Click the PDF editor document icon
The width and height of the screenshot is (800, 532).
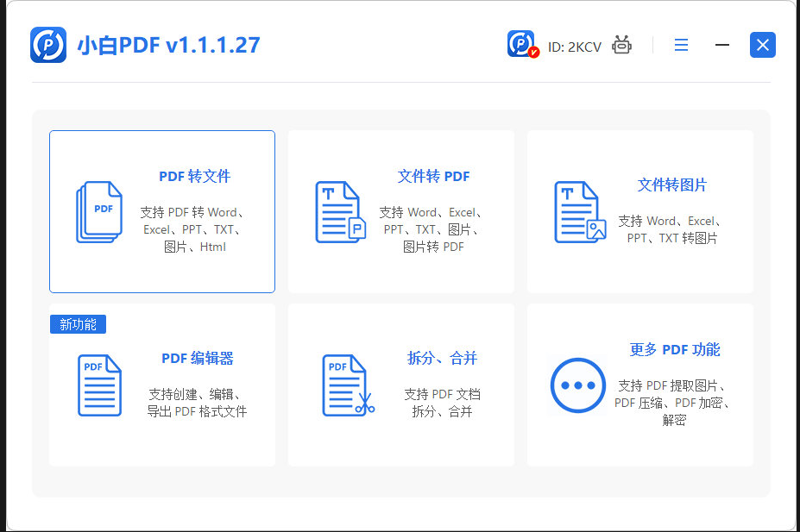click(99, 385)
